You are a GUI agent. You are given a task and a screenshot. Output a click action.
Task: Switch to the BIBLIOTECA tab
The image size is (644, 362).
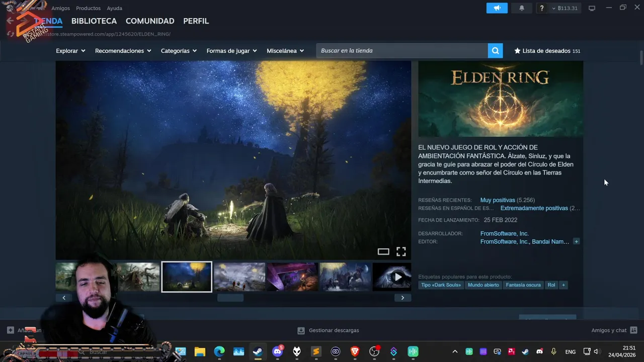coord(94,21)
